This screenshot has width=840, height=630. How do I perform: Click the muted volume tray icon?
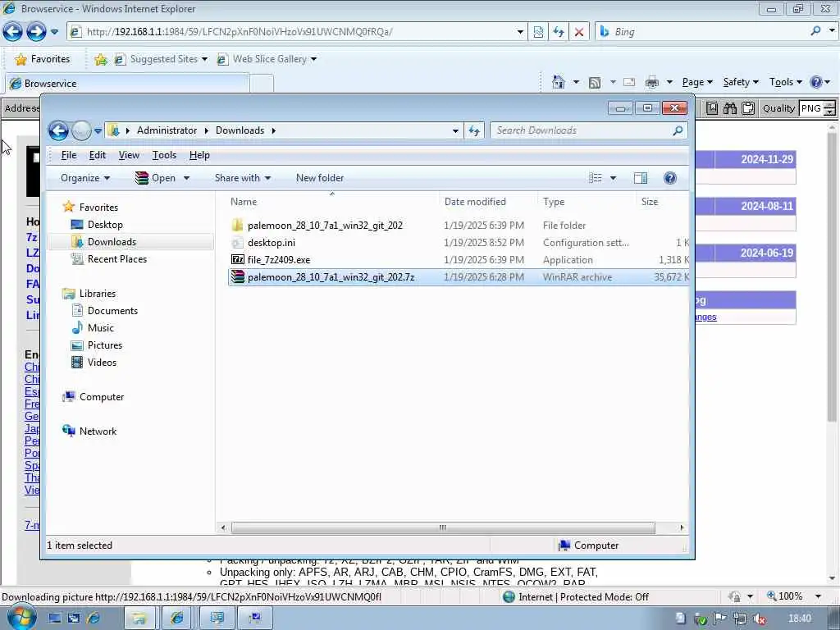click(x=759, y=619)
